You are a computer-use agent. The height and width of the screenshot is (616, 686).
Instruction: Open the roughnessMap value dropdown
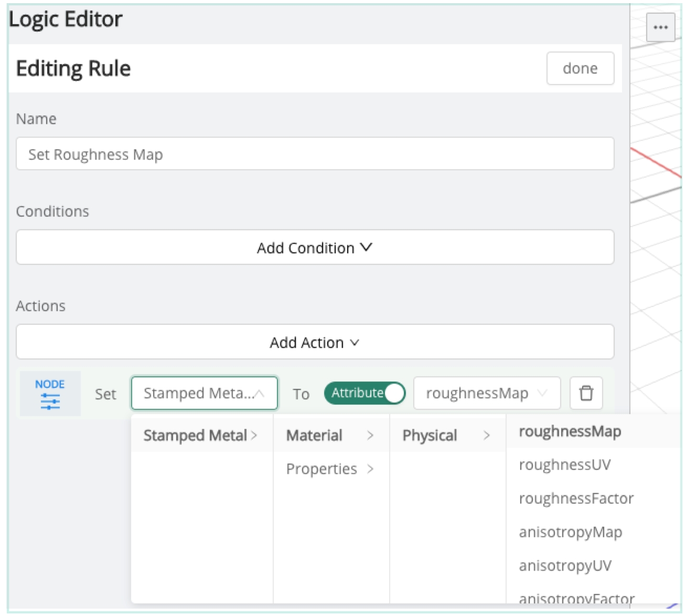[x=486, y=393]
